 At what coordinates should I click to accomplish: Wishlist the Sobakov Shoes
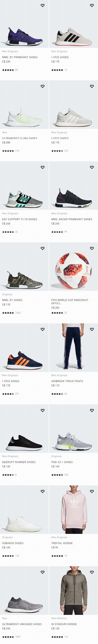pyautogui.click(x=42, y=491)
